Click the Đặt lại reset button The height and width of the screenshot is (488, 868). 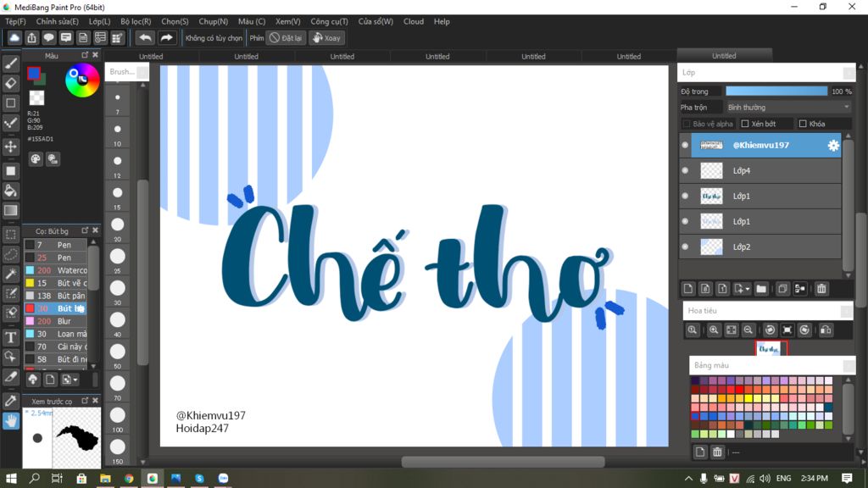point(286,37)
